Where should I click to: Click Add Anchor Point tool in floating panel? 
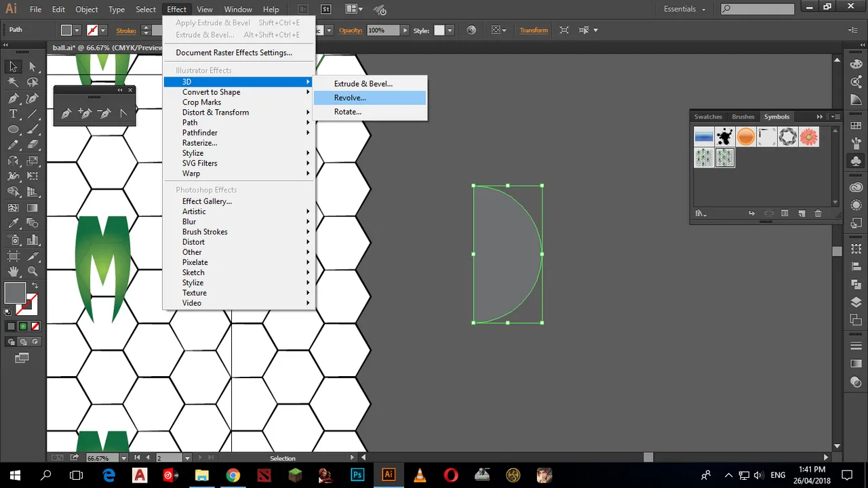(x=85, y=113)
